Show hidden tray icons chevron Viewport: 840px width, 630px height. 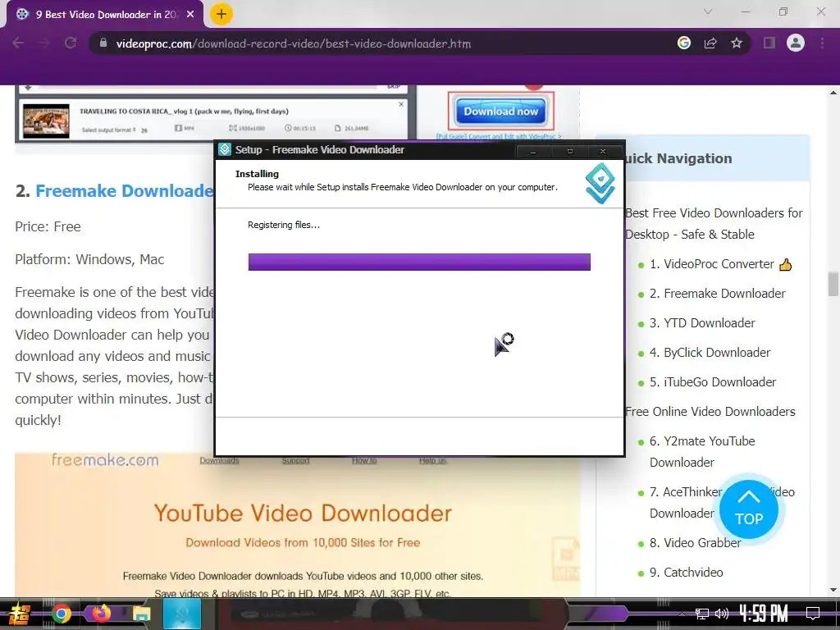click(682, 614)
